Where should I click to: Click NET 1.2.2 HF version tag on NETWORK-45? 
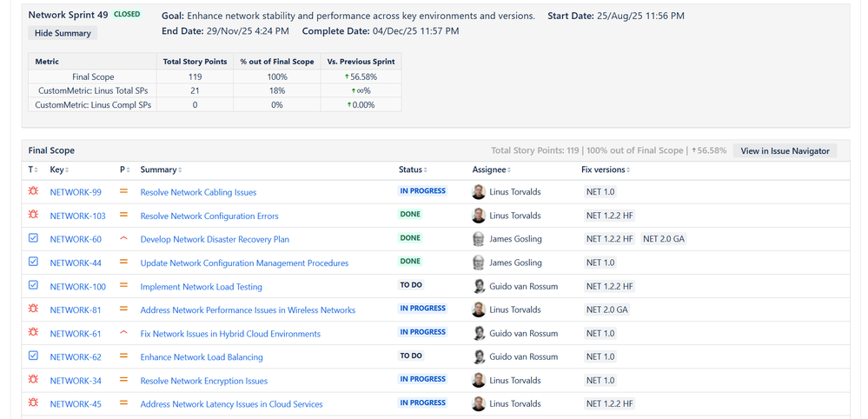point(609,404)
